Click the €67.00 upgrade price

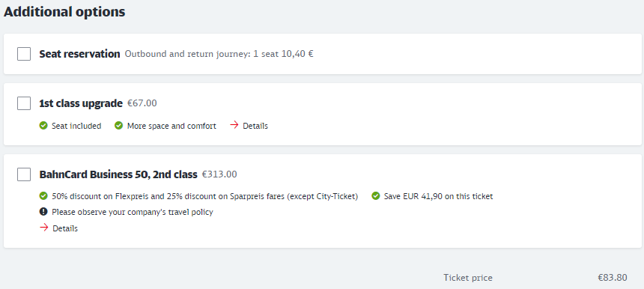click(x=142, y=103)
